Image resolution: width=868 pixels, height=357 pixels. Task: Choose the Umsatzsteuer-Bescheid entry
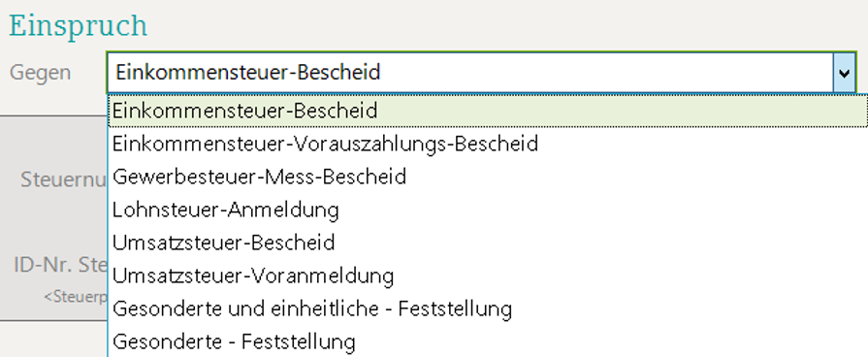(x=488, y=243)
